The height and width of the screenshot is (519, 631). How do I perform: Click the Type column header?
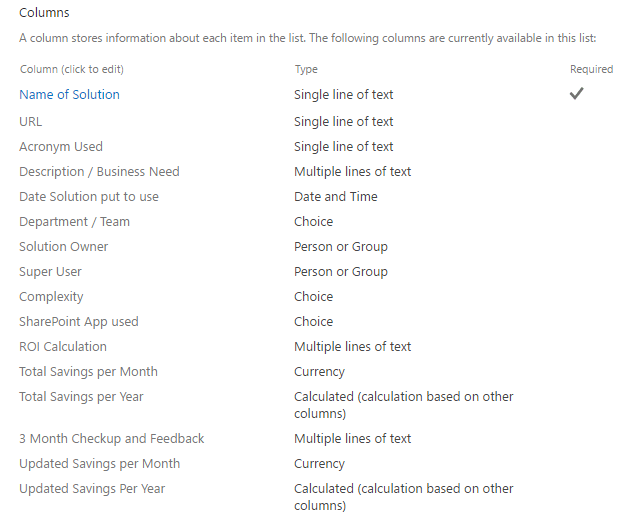pos(306,69)
